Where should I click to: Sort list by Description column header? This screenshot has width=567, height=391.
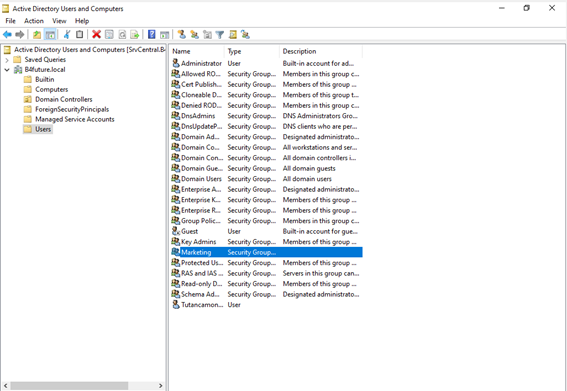(321, 51)
